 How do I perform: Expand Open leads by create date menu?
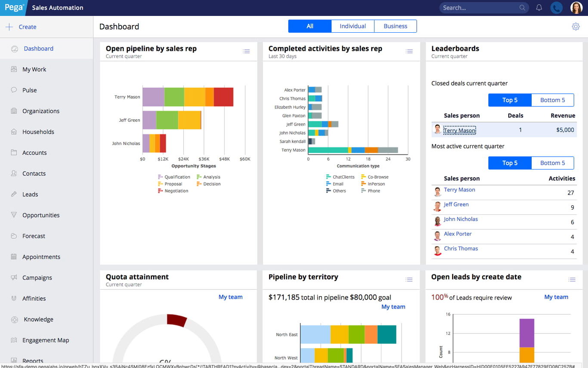(x=572, y=280)
